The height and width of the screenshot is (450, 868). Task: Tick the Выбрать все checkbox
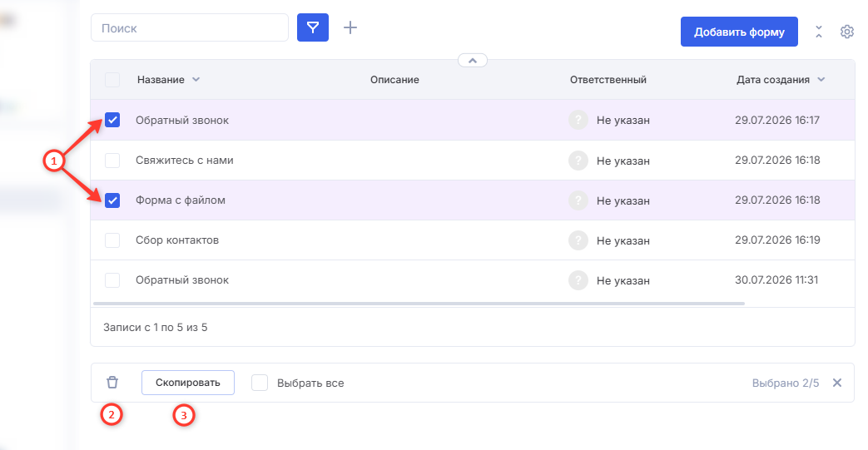[x=260, y=383]
